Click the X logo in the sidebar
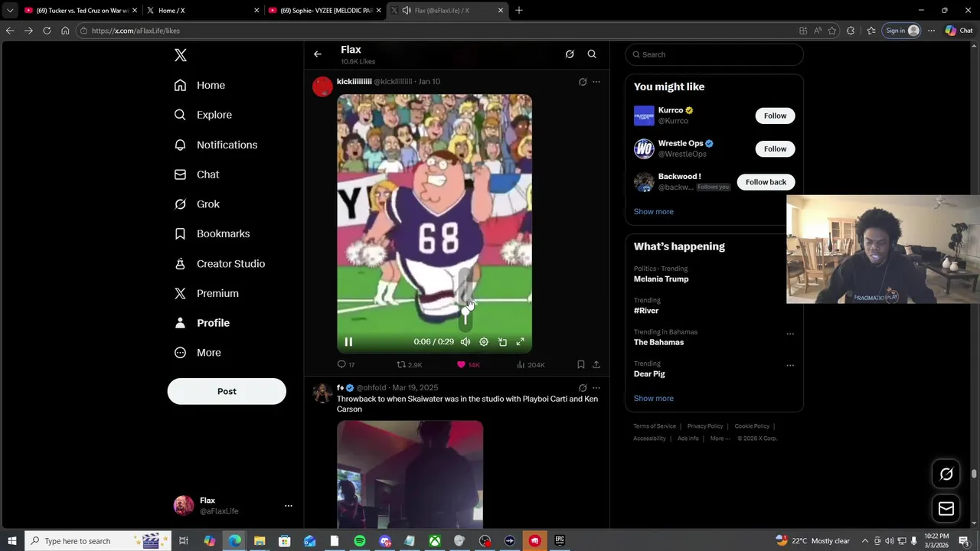 tap(181, 55)
